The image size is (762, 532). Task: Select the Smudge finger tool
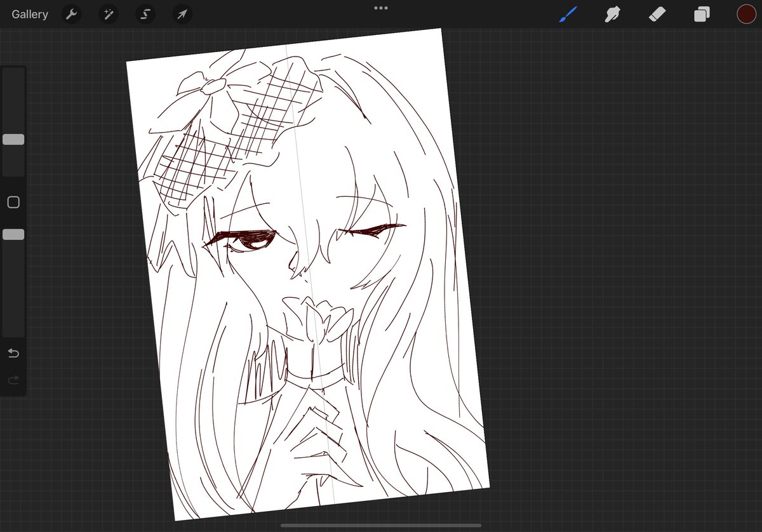click(x=612, y=14)
